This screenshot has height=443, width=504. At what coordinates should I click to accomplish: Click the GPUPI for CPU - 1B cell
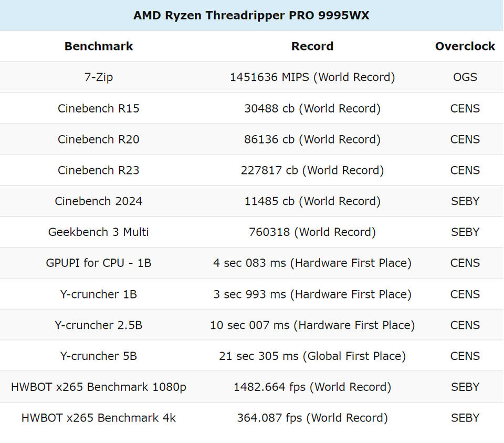pos(99,263)
